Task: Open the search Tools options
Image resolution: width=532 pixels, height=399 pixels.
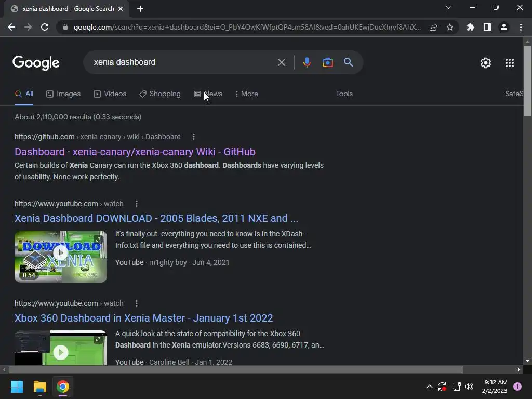Action: click(344, 94)
